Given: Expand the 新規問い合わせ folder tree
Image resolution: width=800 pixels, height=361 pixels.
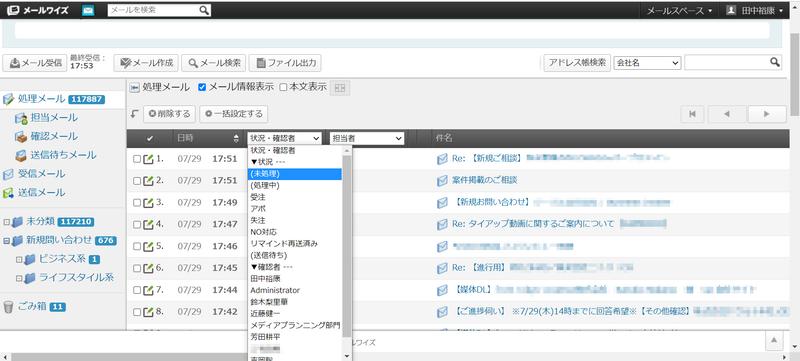Looking at the screenshot, I should click(x=7, y=241).
